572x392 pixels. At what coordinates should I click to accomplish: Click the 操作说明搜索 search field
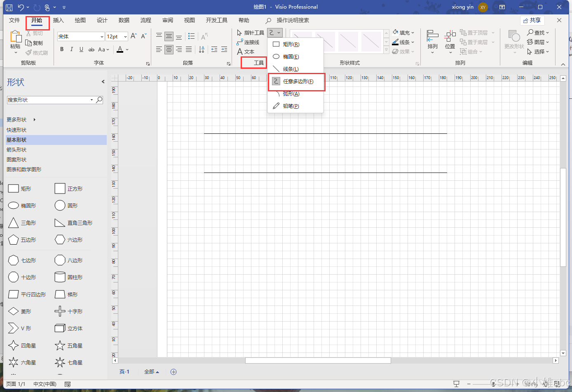click(x=293, y=20)
